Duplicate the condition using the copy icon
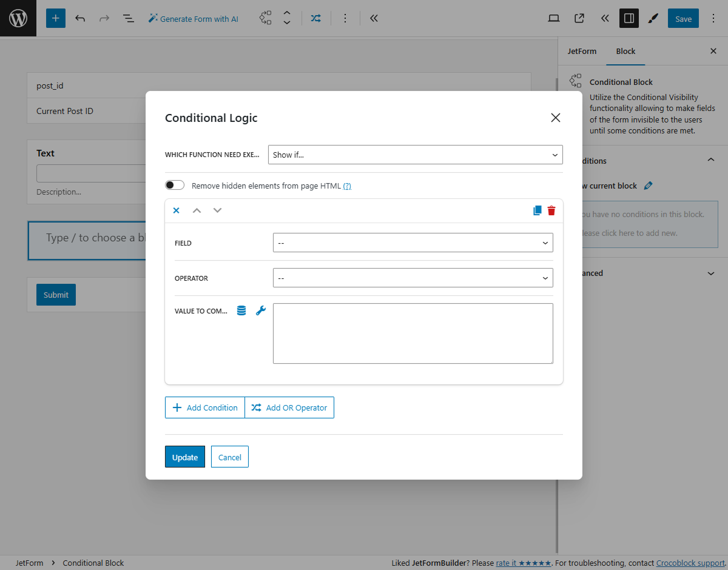 click(537, 210)
